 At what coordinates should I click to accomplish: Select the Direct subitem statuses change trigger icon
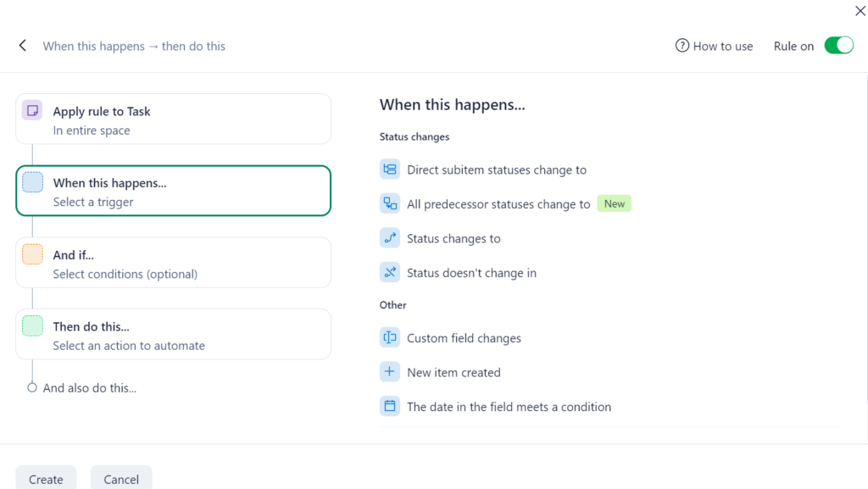pos(390,169)
